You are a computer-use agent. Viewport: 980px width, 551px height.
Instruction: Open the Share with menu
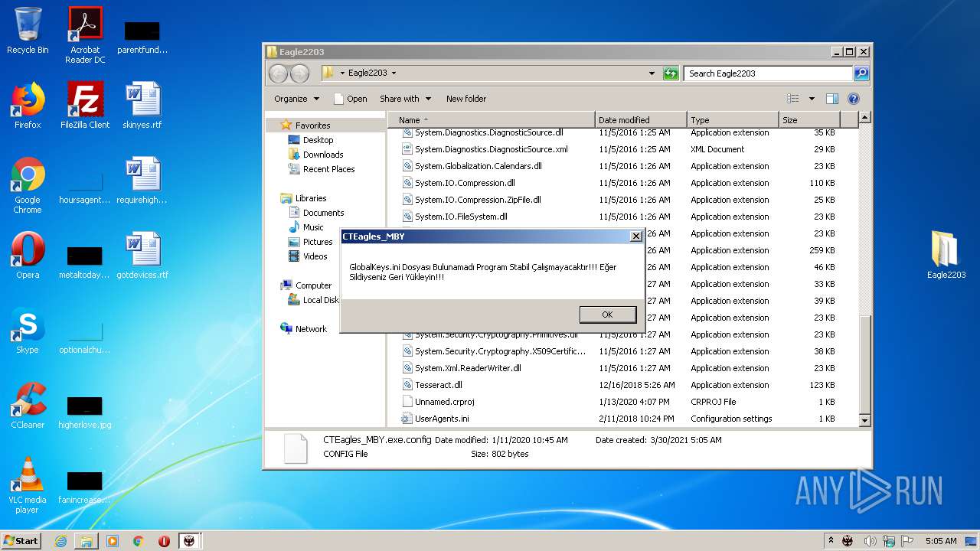405,99
